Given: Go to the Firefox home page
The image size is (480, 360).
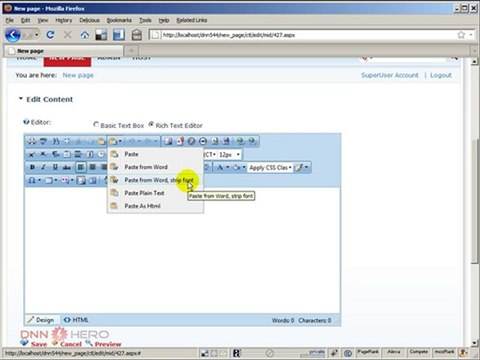Looking at the screenshot, I should [85, 35].
